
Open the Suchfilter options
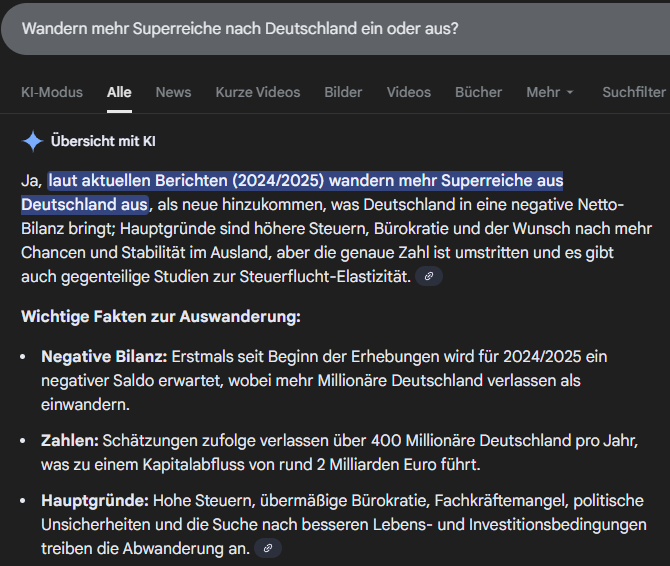point(634,92)
